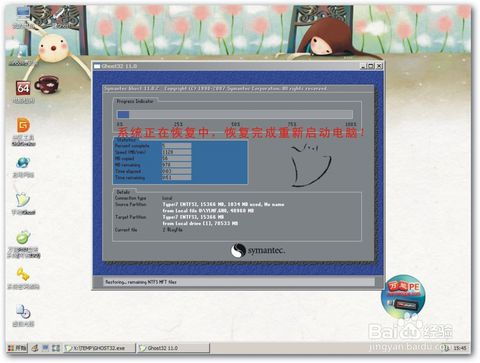Launch the Ghost desktop shortcut icon
480x363 pixels.
point(23,200)
